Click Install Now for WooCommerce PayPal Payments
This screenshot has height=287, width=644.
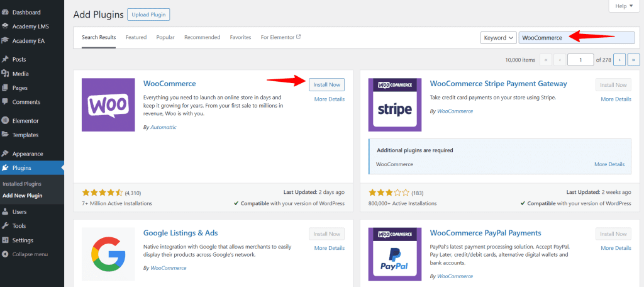(x=613, y=234)
